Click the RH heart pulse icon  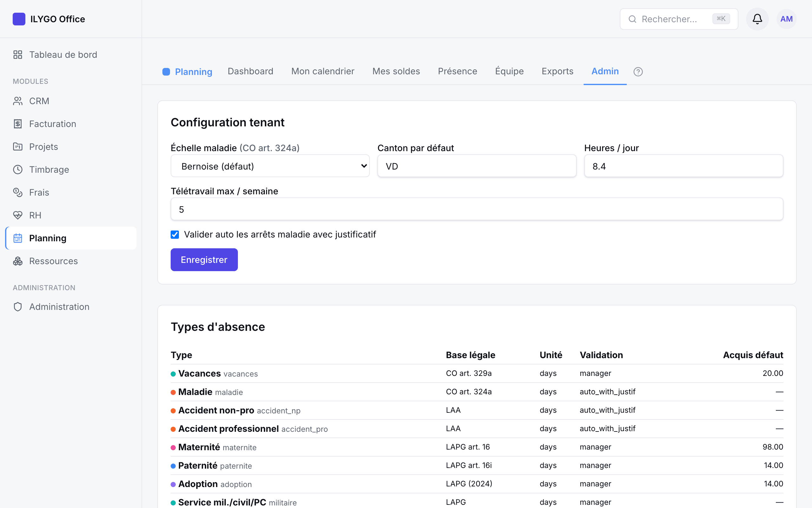[18, 215]
